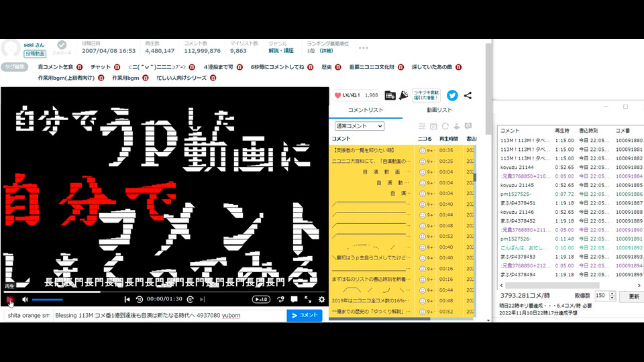Open the 重要ニコニコ文化財 tag
Image resolution: width=644 pixels, height=362 pixels.
point(372,67)
